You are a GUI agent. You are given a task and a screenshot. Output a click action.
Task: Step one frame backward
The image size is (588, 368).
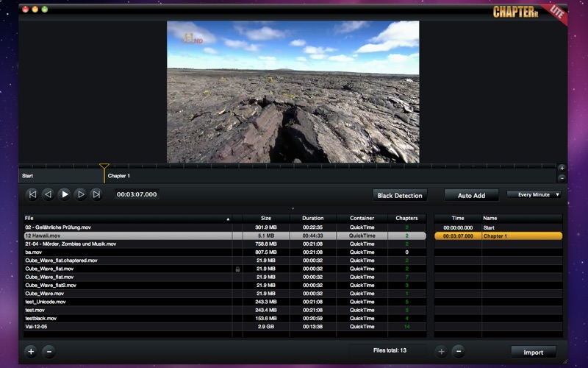(x=49, y=194)
